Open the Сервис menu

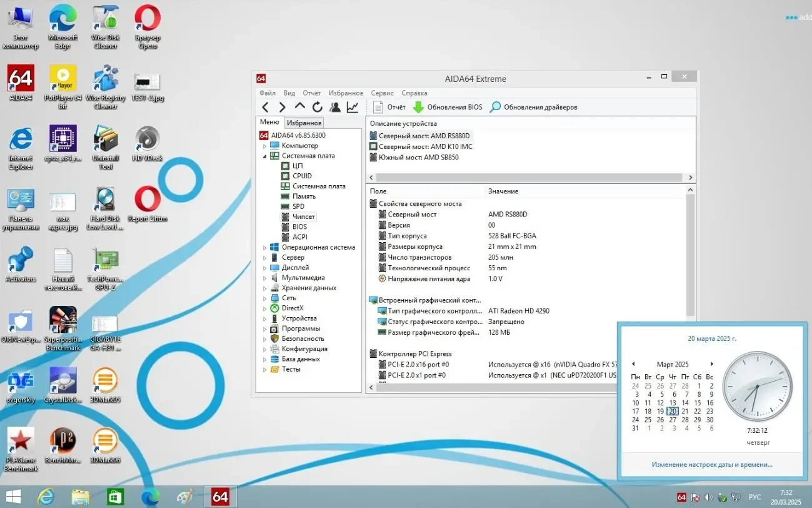pos(382,93)
